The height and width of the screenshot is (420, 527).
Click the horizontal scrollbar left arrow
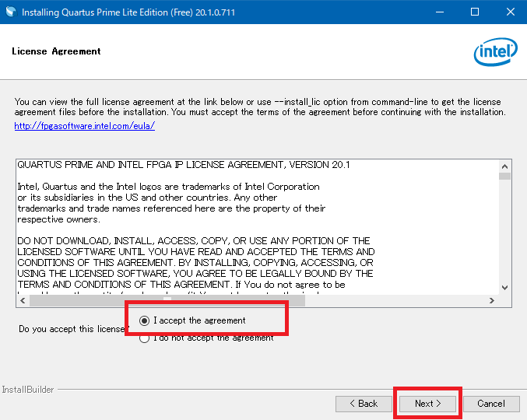point(22,300)
